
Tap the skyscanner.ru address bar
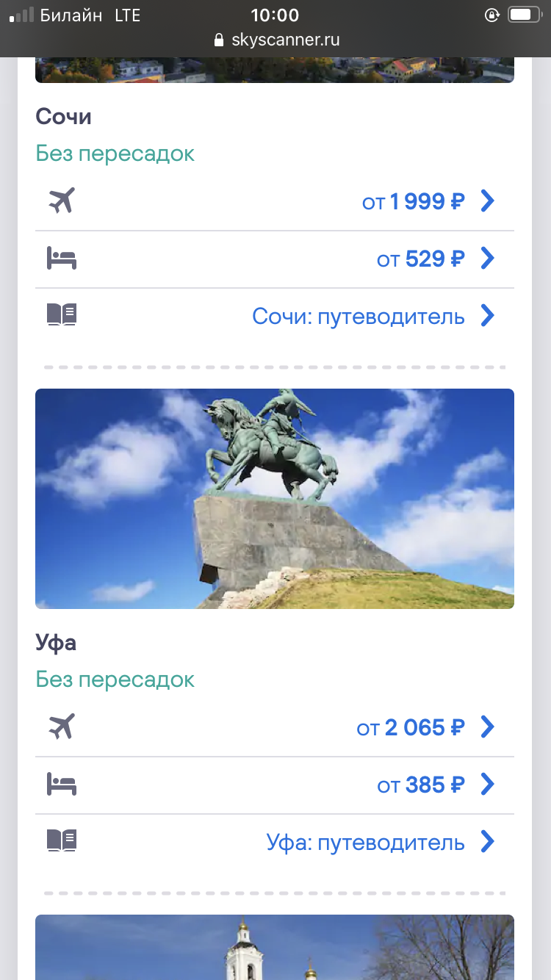[275, 40]
